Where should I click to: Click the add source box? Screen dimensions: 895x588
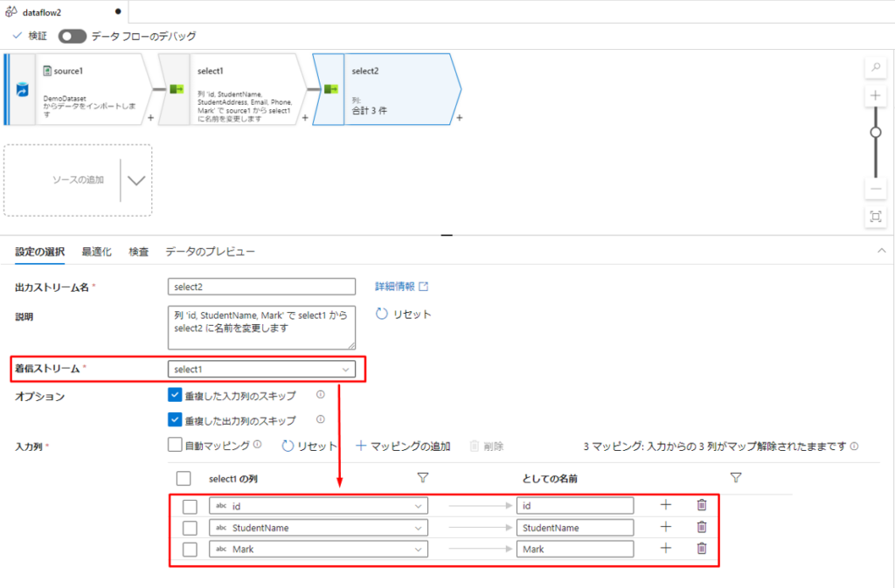pyautogui.click(x=78, y=180)
